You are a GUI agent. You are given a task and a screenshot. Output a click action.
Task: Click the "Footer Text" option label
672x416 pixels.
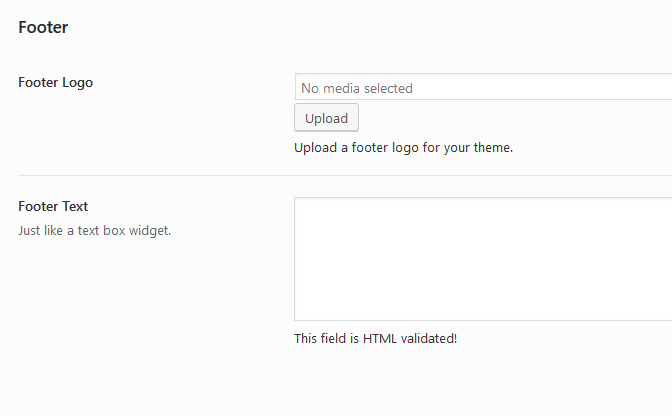tap(53, 207)
